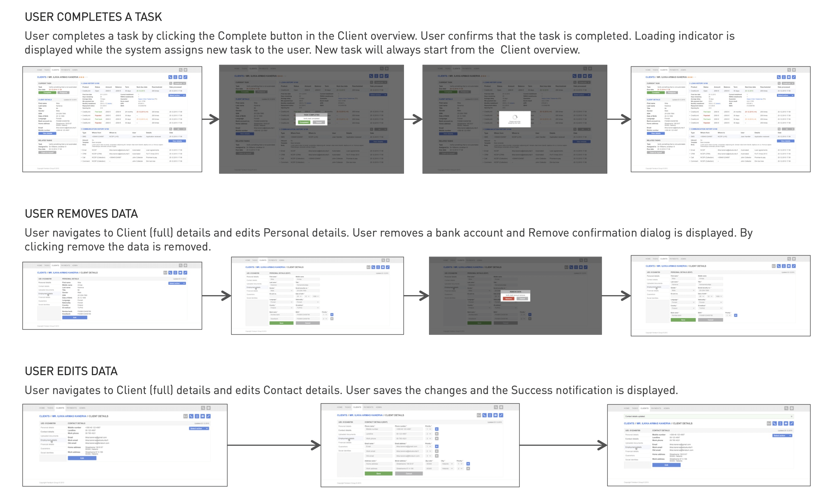The image size is (833, 504).
Task: Click mail icon in first task-completion mockup
Action: [x=180, y=77]
